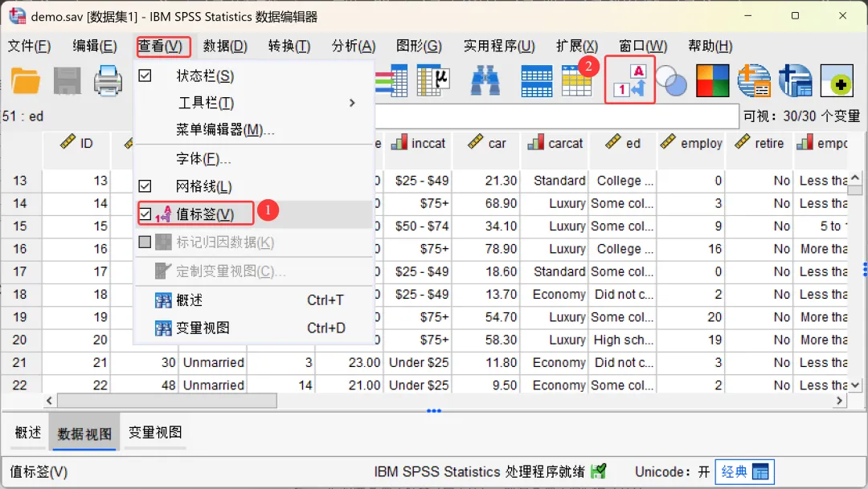The image size is (868, 489).
Task: Switch to the Data View tab
Action: point(84,434)
